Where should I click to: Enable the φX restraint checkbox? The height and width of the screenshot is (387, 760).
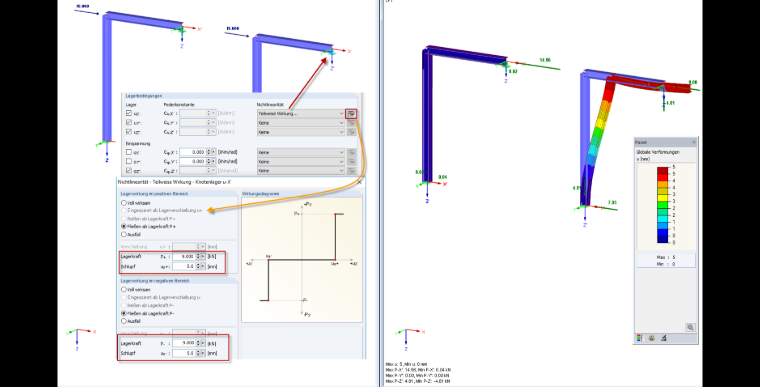tap(128, 152)
